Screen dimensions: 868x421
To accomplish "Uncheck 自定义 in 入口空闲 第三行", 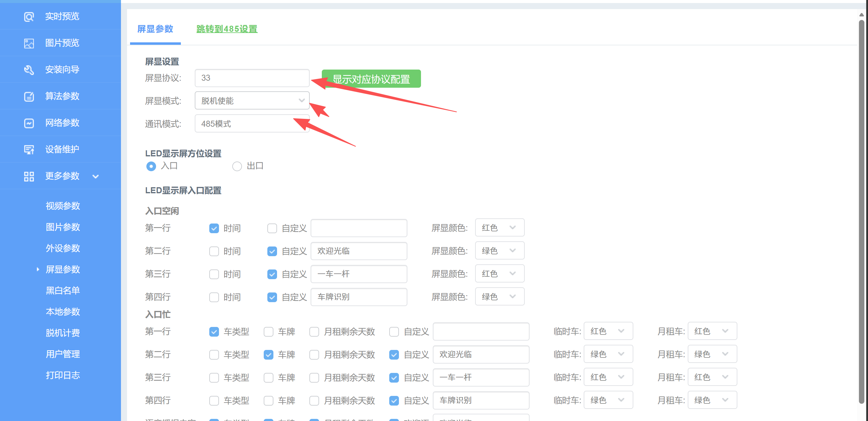I will pos(272,274).
